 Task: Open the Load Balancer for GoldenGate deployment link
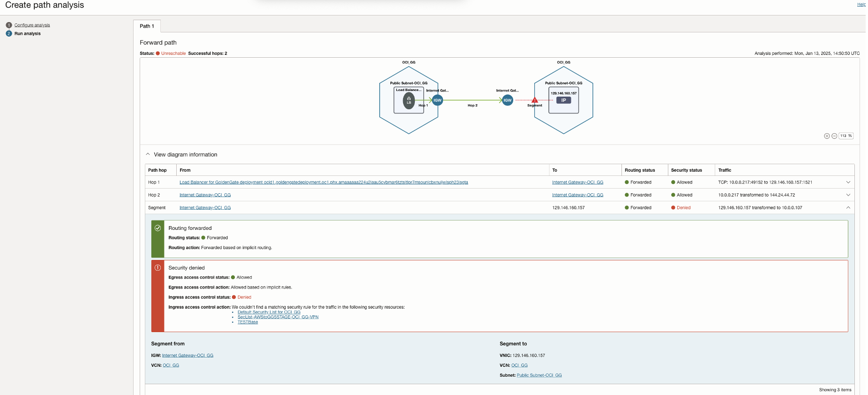pos(324,182)
